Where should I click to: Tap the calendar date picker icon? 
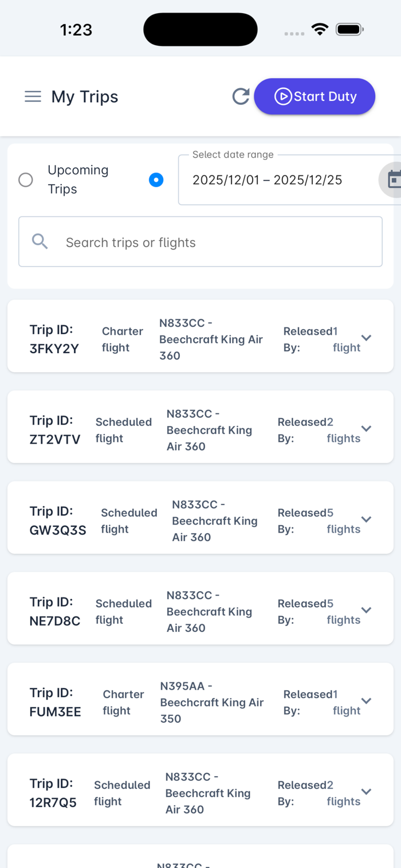[x=394, y=180]
